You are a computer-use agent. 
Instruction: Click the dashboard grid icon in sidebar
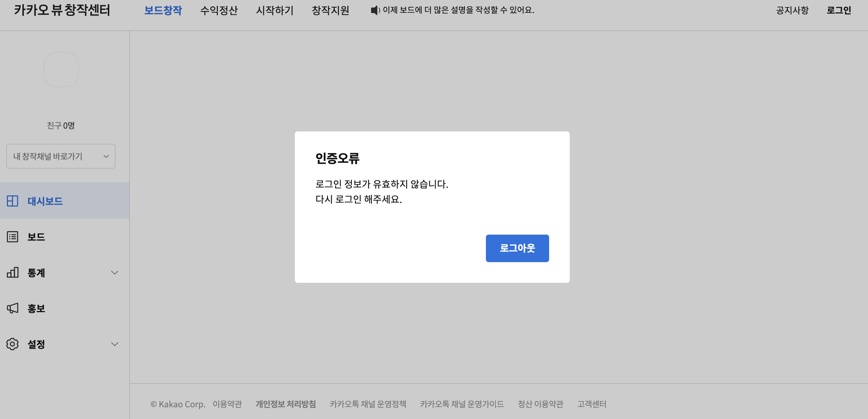click(12, 201)
